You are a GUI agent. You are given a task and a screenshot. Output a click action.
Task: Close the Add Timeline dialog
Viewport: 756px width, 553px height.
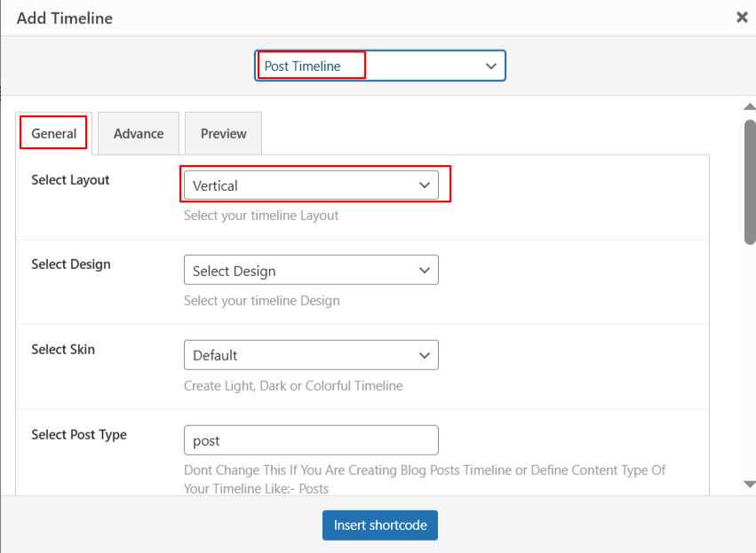tap(742, 17)
